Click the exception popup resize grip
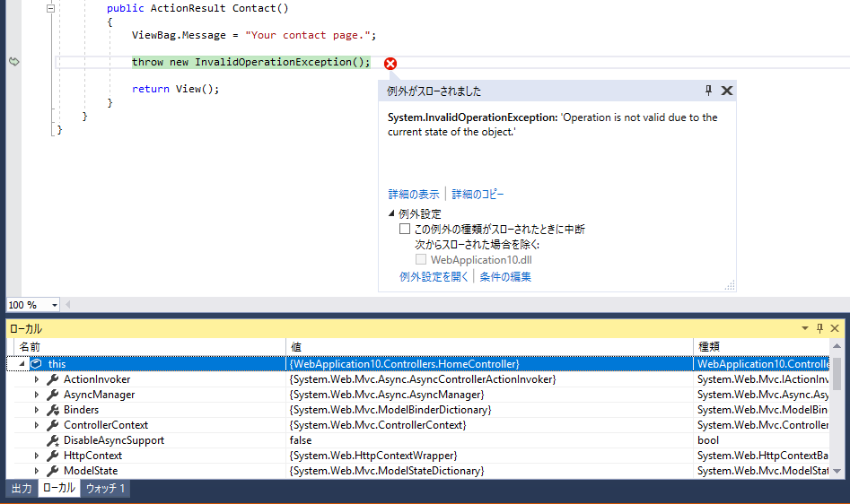Image resolution: width=850 pixels, height=504 pixels. pyautogui.click(x=731, y=285)
